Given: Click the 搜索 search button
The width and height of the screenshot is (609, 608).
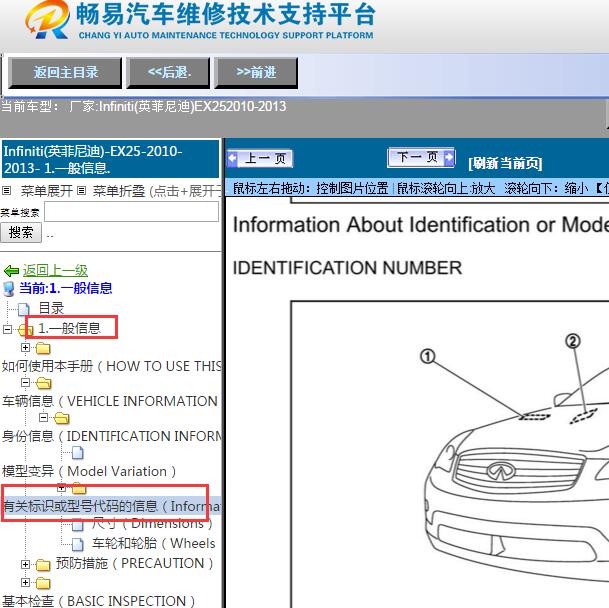Looking at the screenshot, I should click(x=21, y=233).
